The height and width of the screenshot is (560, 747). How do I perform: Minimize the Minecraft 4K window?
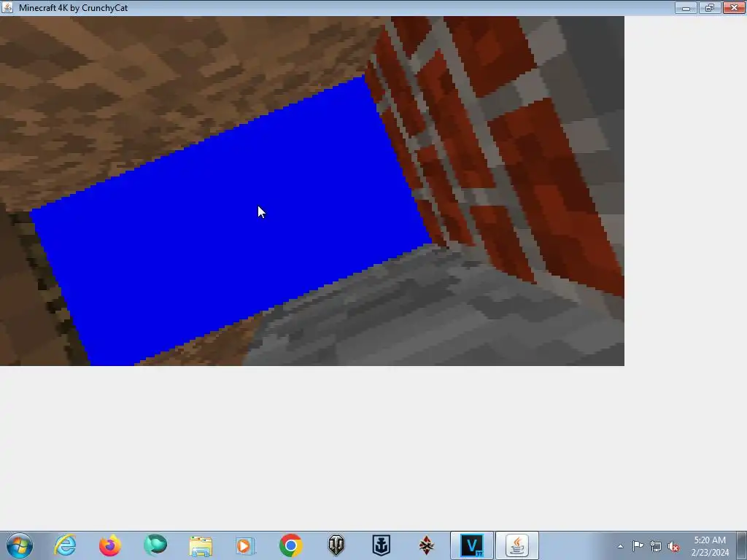pos(686,7)
